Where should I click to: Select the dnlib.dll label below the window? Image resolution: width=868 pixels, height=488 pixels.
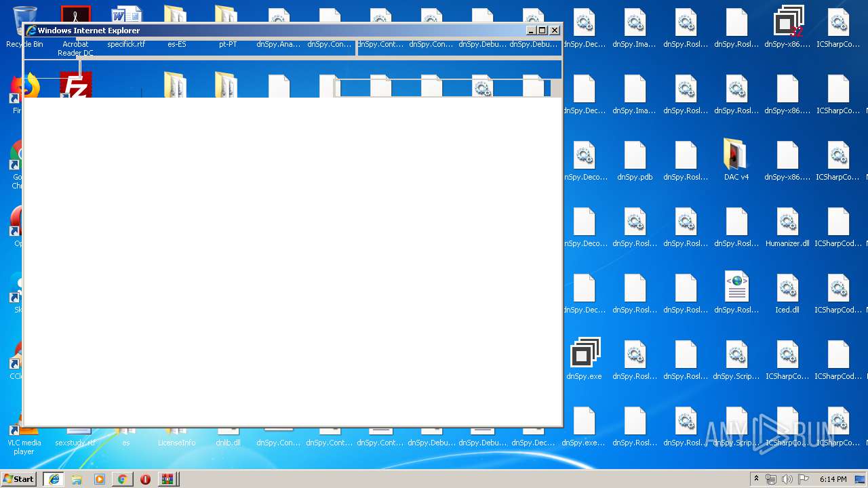coord(228,443)
